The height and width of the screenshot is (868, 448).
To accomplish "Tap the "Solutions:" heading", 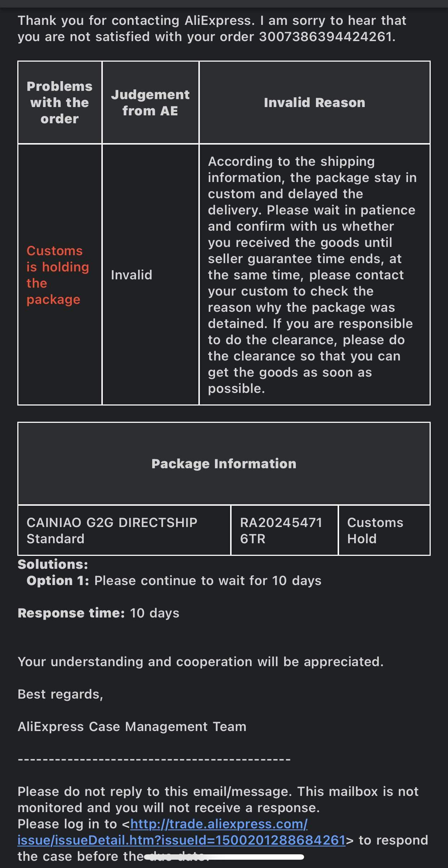I will pyautogui.click(x=53, y=564).
